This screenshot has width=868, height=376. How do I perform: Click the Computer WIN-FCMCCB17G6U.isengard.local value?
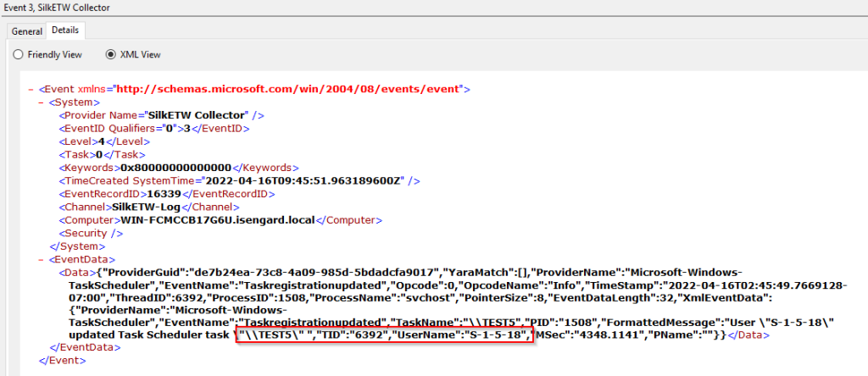218,220
